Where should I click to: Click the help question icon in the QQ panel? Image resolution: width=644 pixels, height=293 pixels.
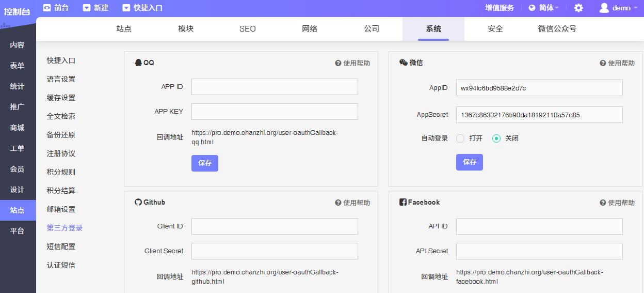pos(338,63)
